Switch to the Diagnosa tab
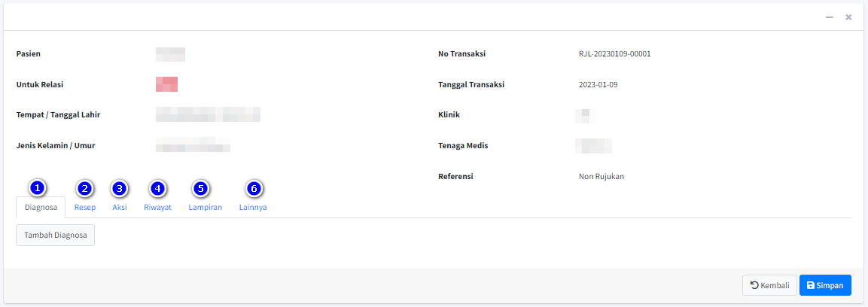The width and height of the screenshot is (868, 307). tap(41, 208)
